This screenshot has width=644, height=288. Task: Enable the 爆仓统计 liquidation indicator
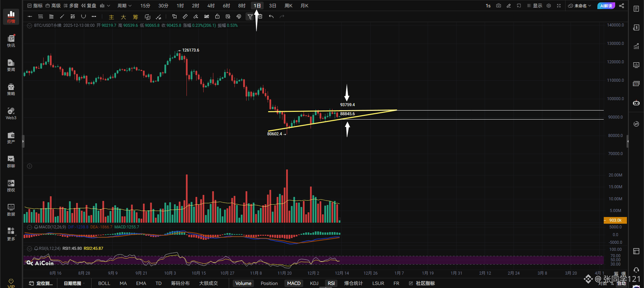point(354,283)
